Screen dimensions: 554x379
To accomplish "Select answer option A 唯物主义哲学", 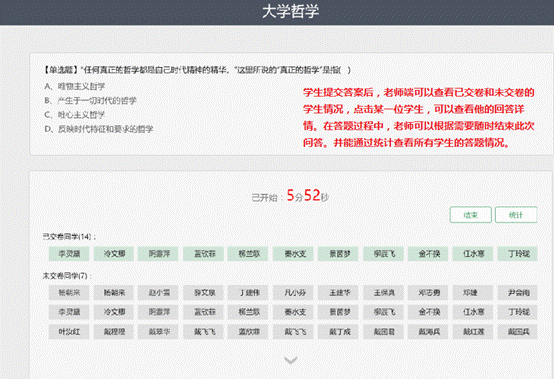I will [x=75, y=87].
